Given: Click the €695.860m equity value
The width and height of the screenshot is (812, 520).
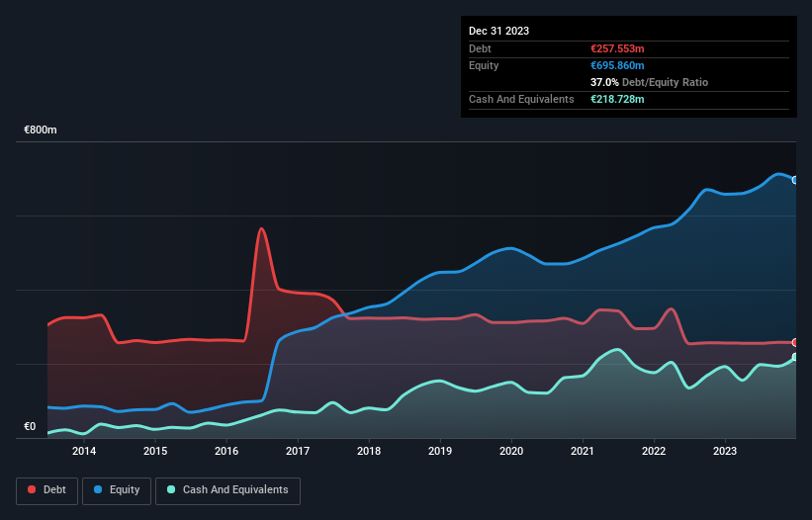Looking at the screenshot, I should pyautogui.click(x=617, y=65).
